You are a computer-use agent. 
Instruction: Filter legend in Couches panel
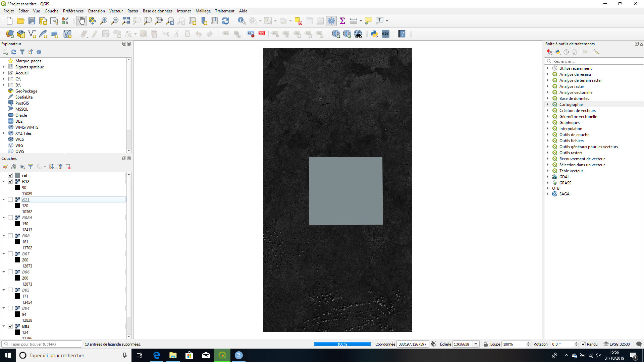coord(31,167)
